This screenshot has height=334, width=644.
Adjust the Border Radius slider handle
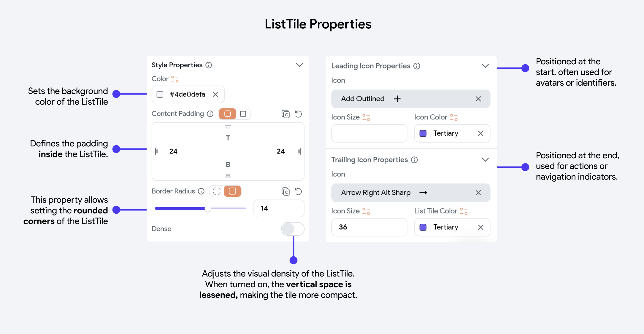[208, 208]
